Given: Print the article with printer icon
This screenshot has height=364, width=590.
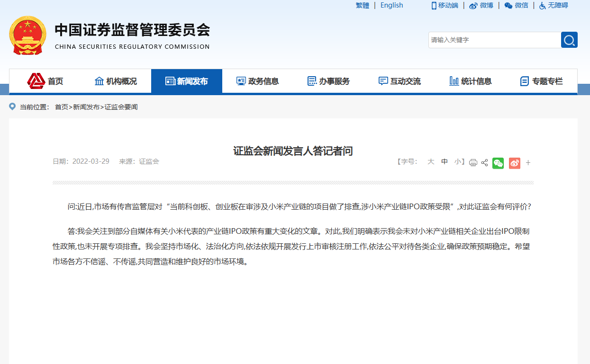Looking at the screenshot, I should (x=473, y=163).
